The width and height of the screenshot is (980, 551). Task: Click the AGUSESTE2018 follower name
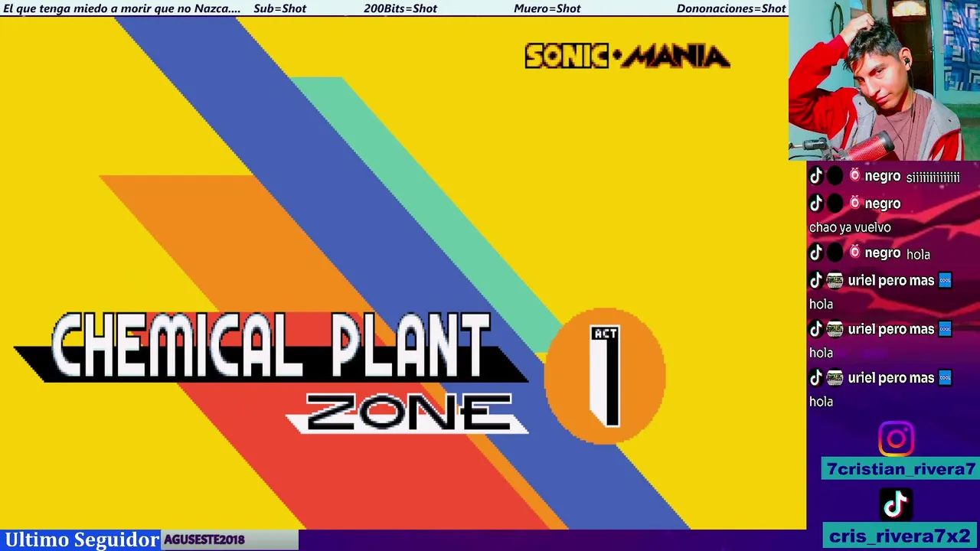tap(204, 540)
